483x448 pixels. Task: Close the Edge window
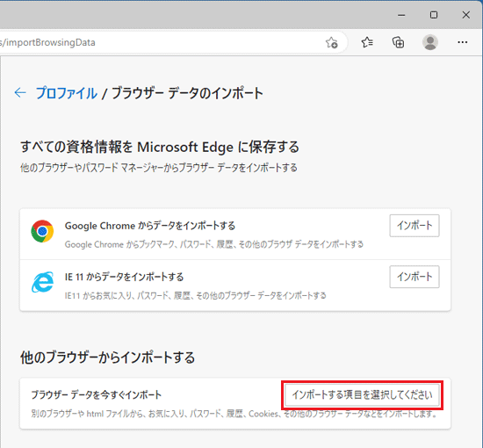coord(466,15)
